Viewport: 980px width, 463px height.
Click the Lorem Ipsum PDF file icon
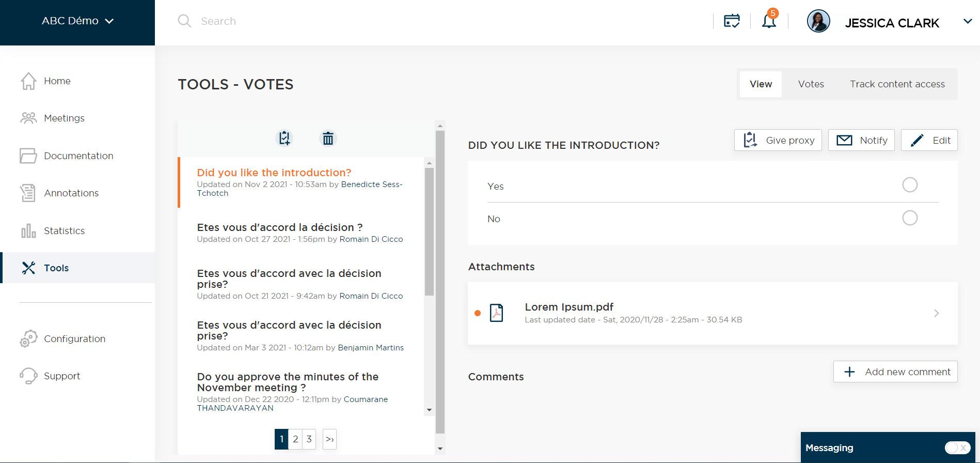click(496, 313)
